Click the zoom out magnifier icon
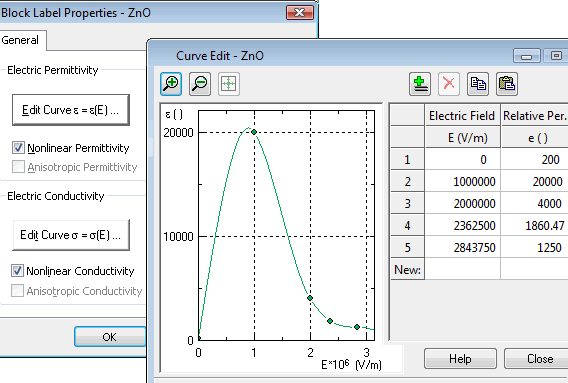The image size is (568, 383). 200,84
